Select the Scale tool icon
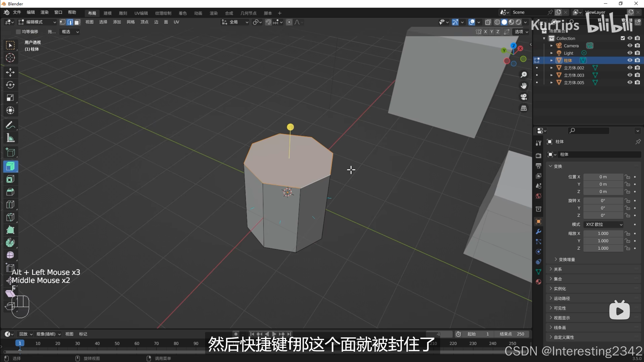644x362 pixels. click(x=10, y=98)
